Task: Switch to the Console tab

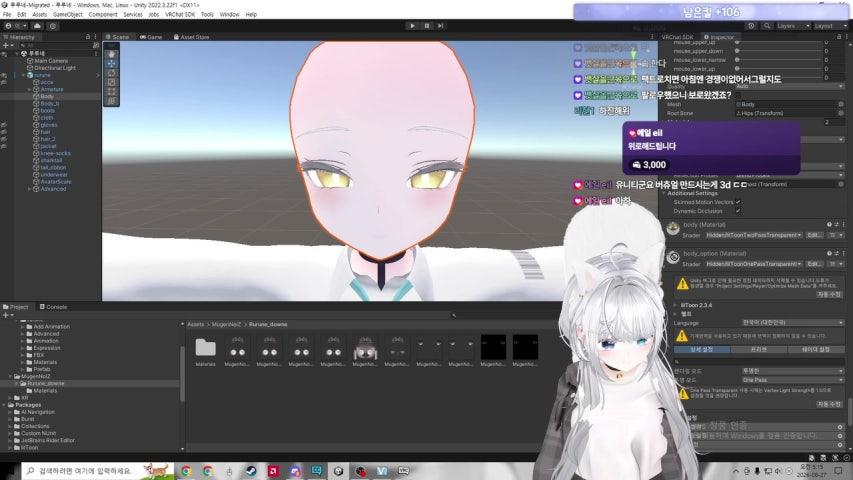Action: [53, 307]
